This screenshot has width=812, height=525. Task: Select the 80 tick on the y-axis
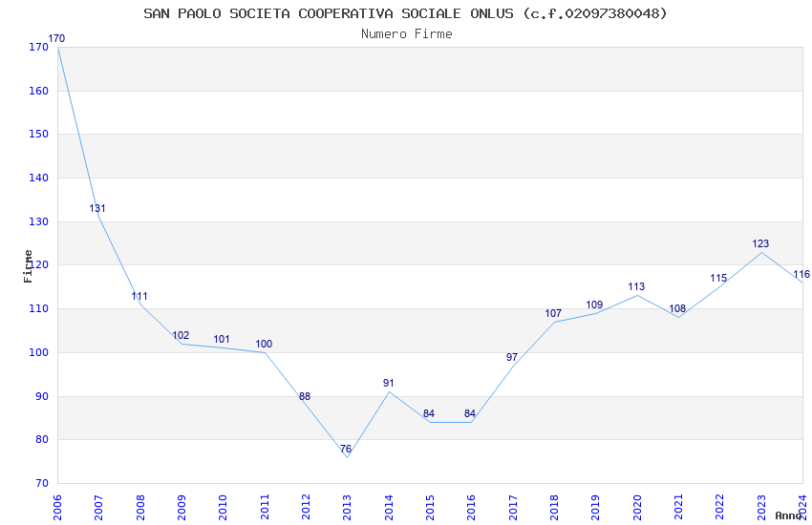coord(42,440)
